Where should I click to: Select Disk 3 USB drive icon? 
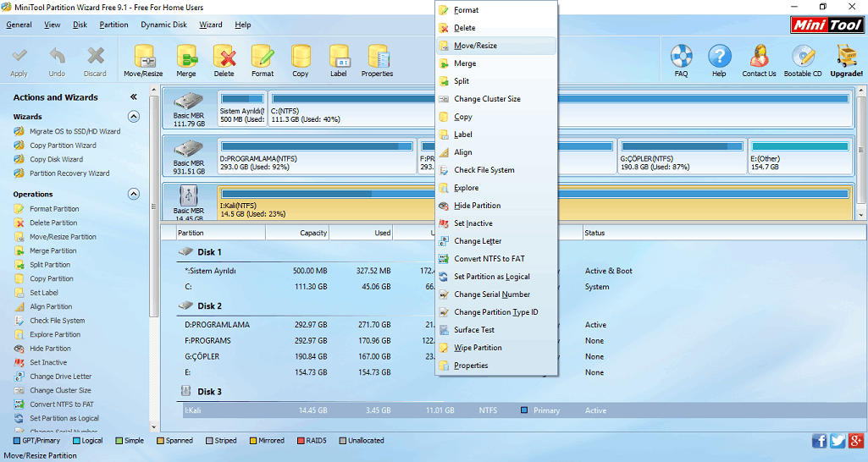coord(189,196)
